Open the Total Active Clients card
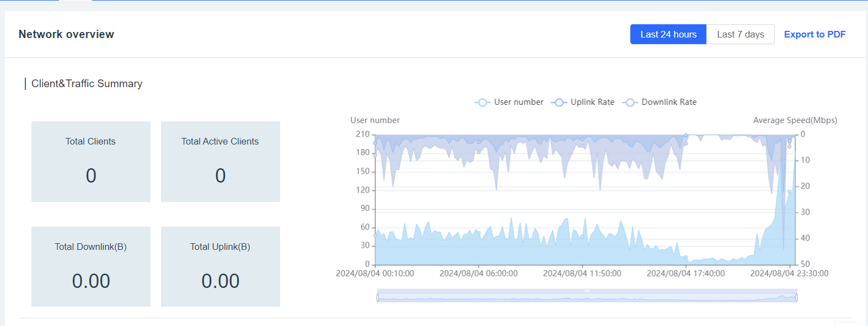868x326 pixels. 221,162
